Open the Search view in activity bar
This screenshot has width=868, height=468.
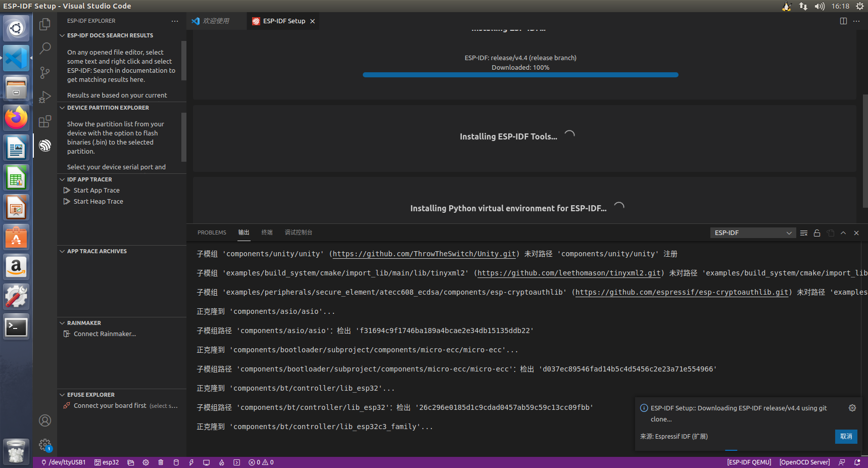coord(45,48)
